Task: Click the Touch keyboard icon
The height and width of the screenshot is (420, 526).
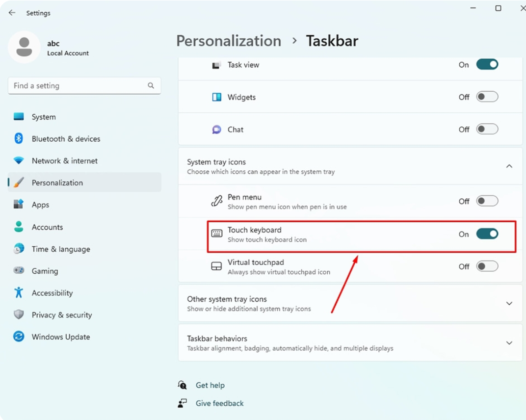Action: point(216,234)
